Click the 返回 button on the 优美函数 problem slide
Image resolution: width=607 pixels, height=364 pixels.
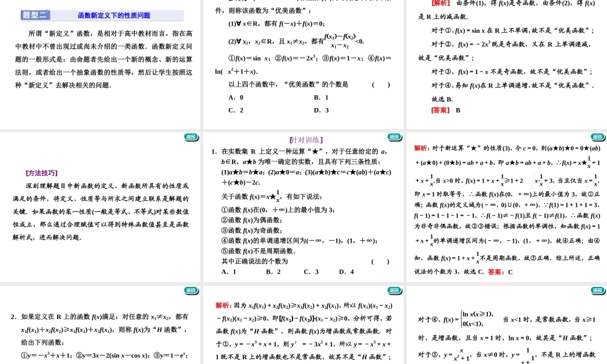[394, 137]
